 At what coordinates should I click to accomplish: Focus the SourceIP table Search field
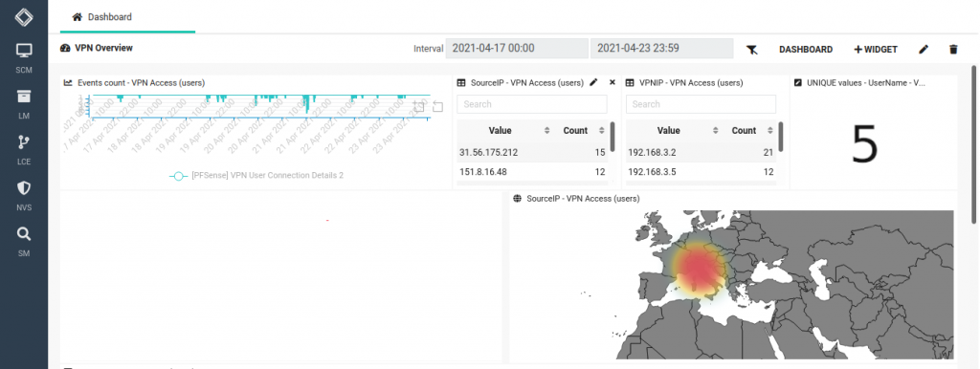click(532, 104)
